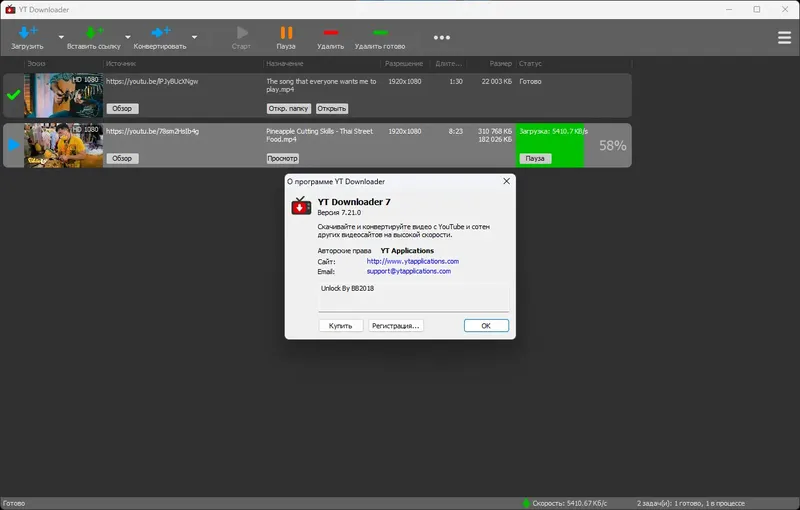Click the Разрешение column header
Screen dimensions: 800x510
click(404, 64)
